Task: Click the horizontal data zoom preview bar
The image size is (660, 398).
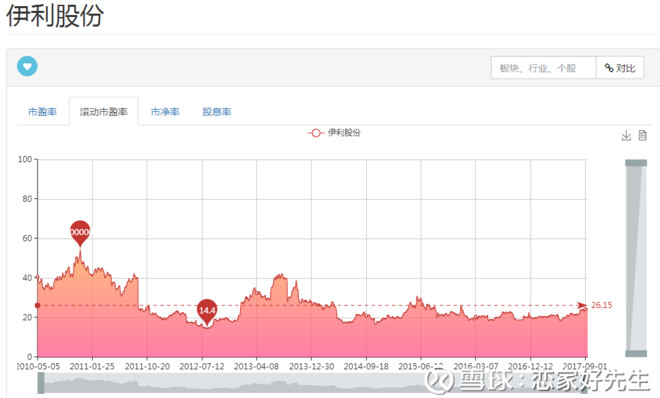Action: coord(312,383)
